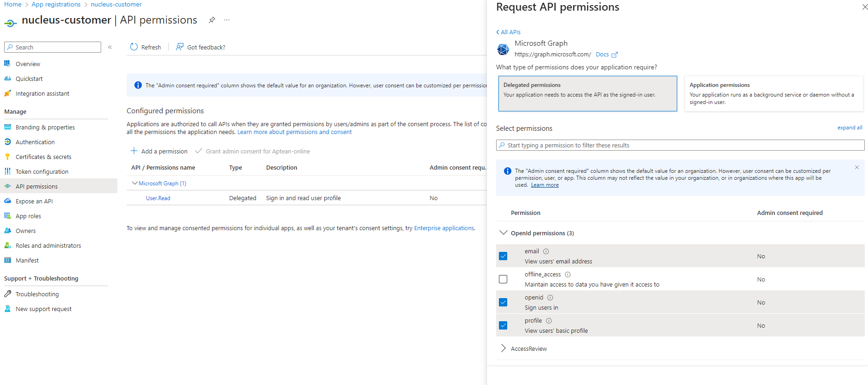868x385 pixels.
Task: Click the User.Read permission link
Action: (158, 198)
